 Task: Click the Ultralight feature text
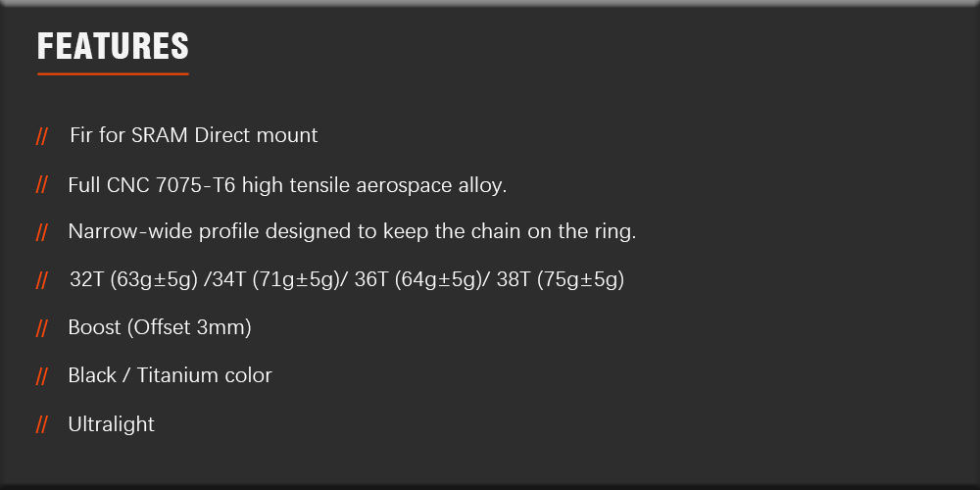112,424
